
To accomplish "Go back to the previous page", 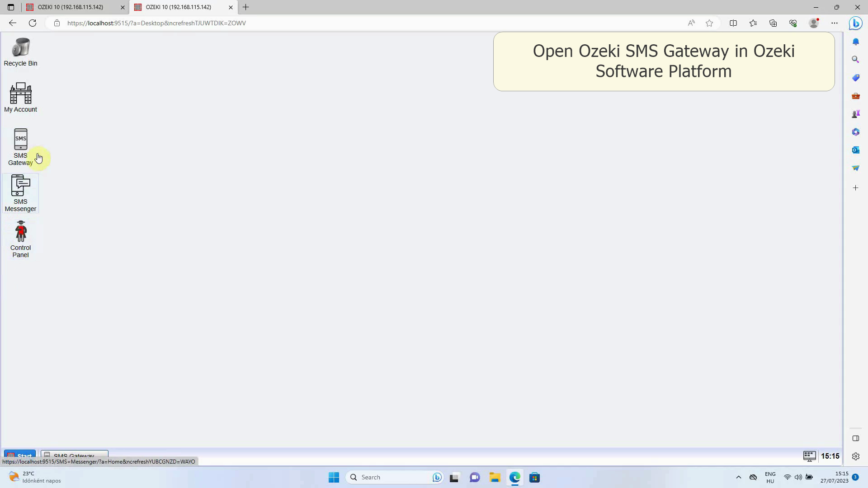I will click(13, 23).
